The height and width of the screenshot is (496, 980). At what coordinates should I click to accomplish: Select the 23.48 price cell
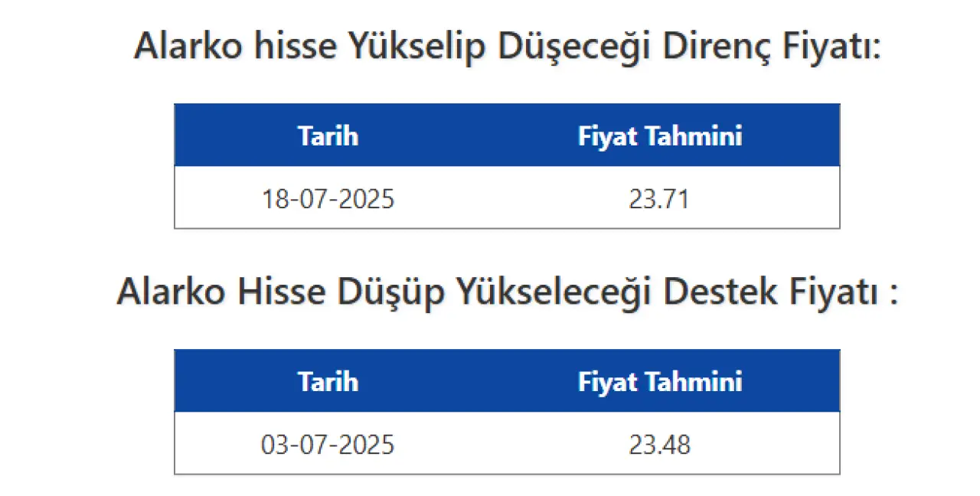[x=660, y=444]
